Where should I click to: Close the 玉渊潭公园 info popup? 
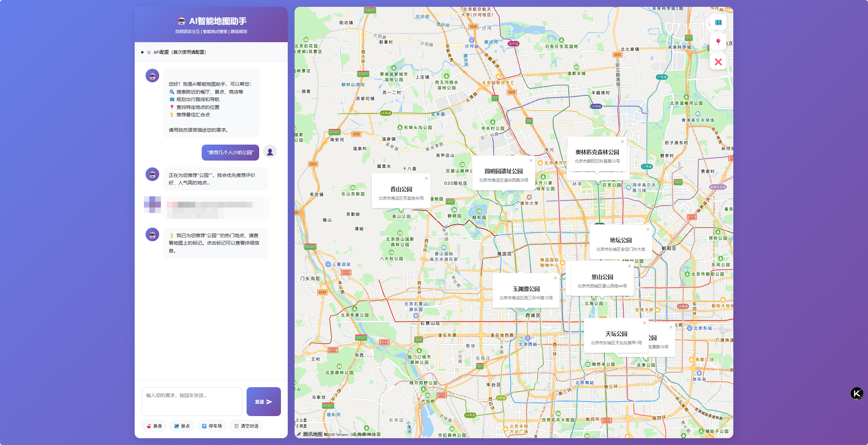click(555, 278)
